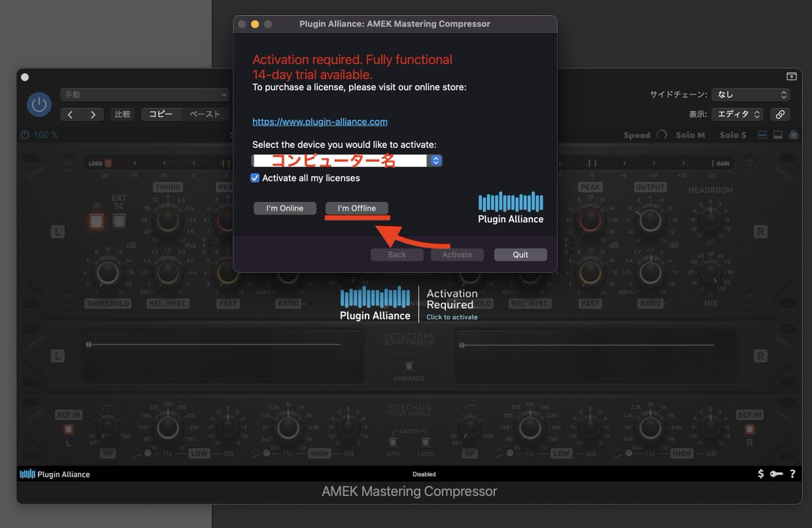812x528 pixels.
Task: Click the right sidechain HP filter knob
Action: pyautogui.click(x=470, y=427)
